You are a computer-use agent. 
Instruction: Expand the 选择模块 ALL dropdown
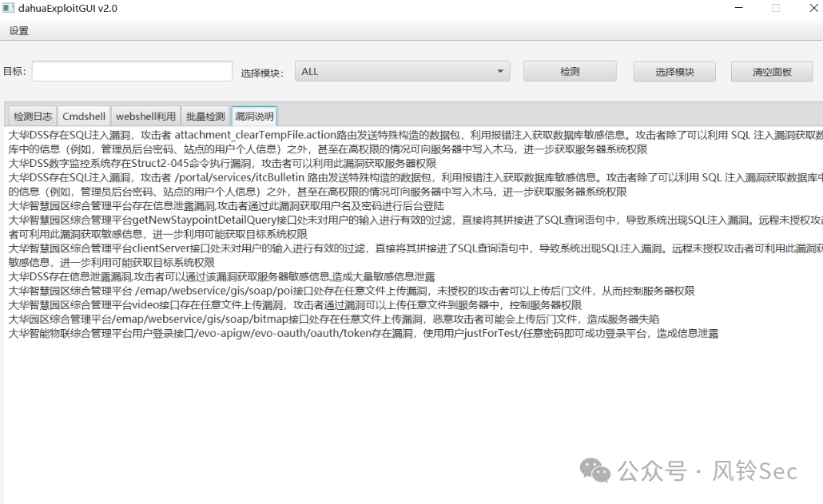click(x=403, y=71)
